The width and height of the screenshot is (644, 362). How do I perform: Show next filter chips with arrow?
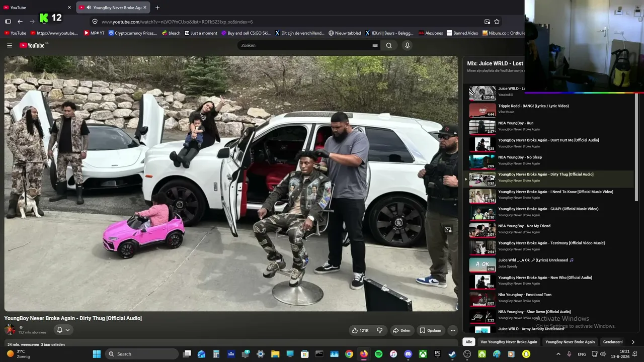(633, 342)
